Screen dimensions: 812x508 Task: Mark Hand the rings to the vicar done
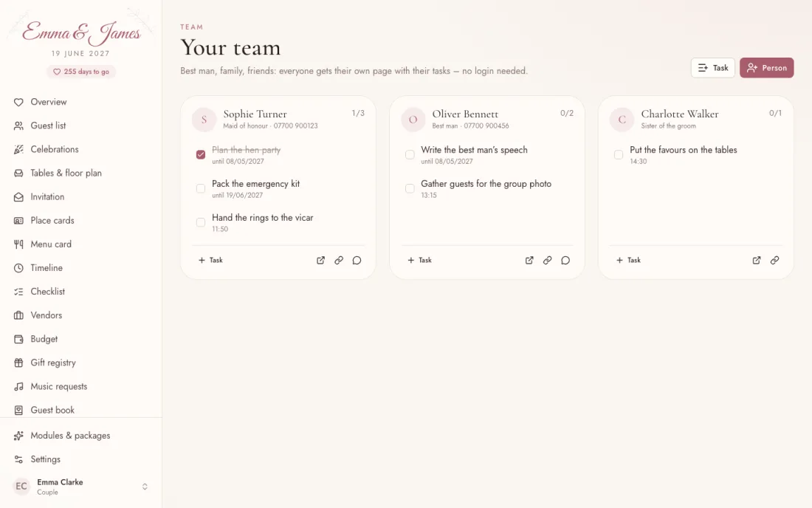pyautogui.click(x=201, y=222)
